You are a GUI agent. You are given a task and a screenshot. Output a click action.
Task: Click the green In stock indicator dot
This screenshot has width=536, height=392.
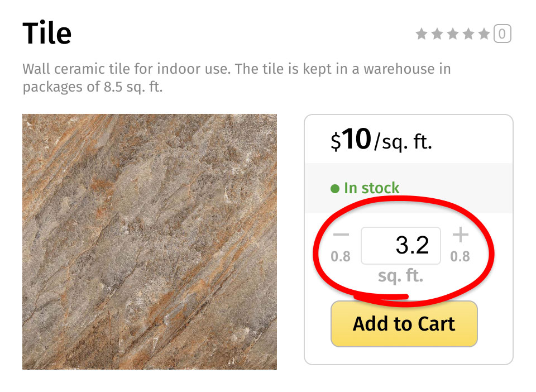click(335, 189)
